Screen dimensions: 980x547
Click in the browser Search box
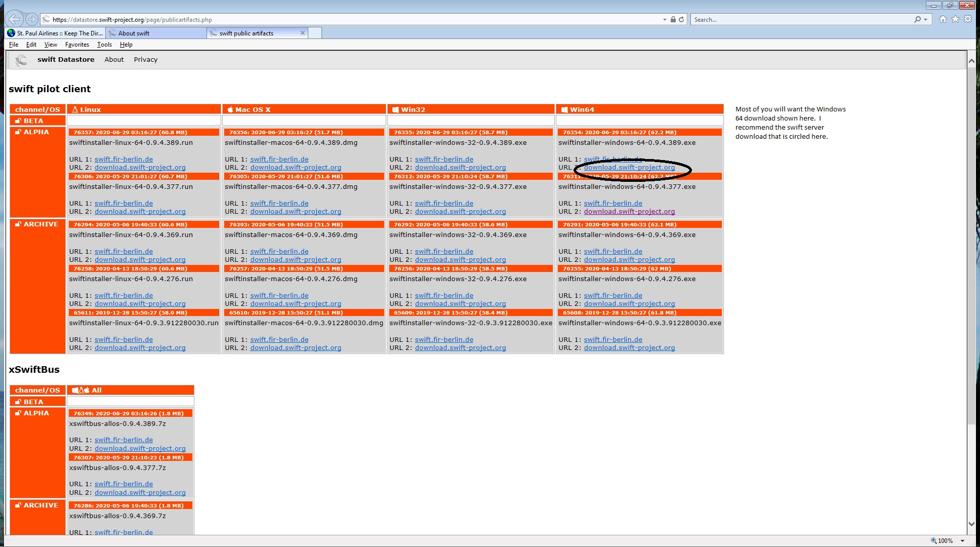[802, 19]
